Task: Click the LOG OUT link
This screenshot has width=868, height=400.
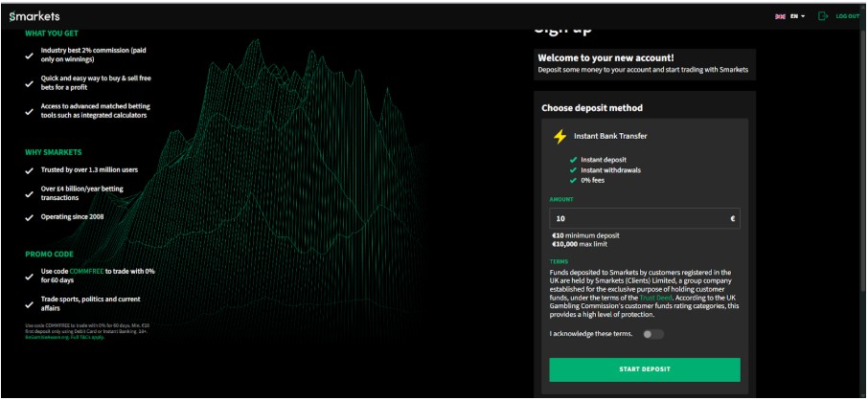Action: tap(848, 16)
